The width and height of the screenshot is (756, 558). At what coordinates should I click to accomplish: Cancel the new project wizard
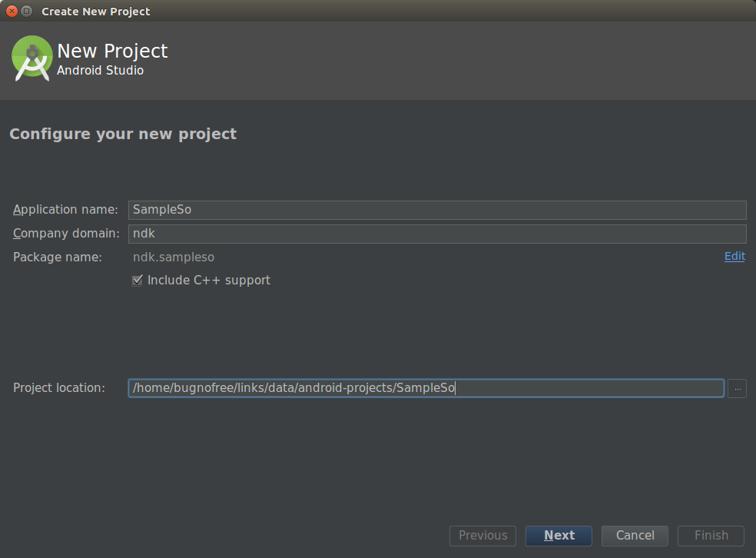click(635, 536)
